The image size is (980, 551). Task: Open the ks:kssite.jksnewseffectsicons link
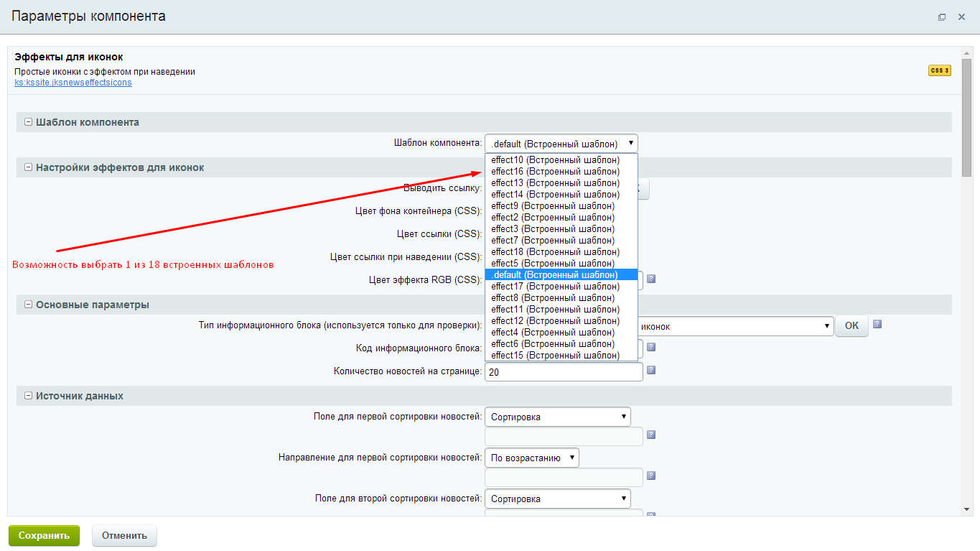click(73, 83)
